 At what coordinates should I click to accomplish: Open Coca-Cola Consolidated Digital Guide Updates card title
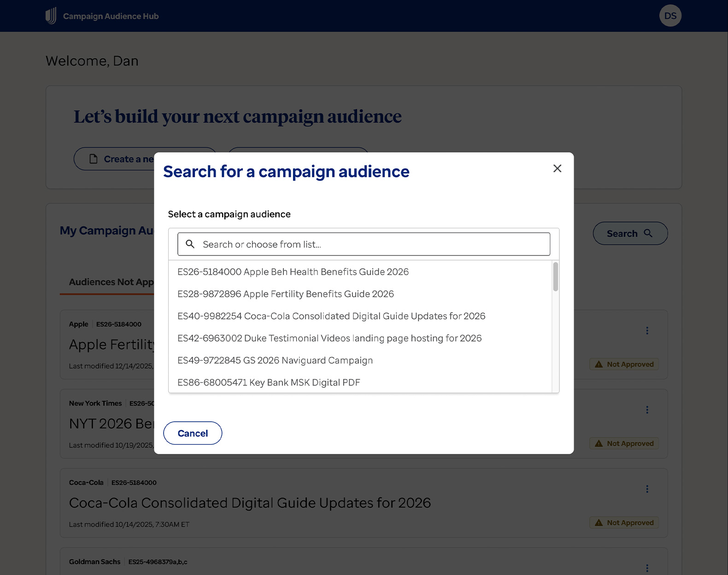click(x=250, y=503)
